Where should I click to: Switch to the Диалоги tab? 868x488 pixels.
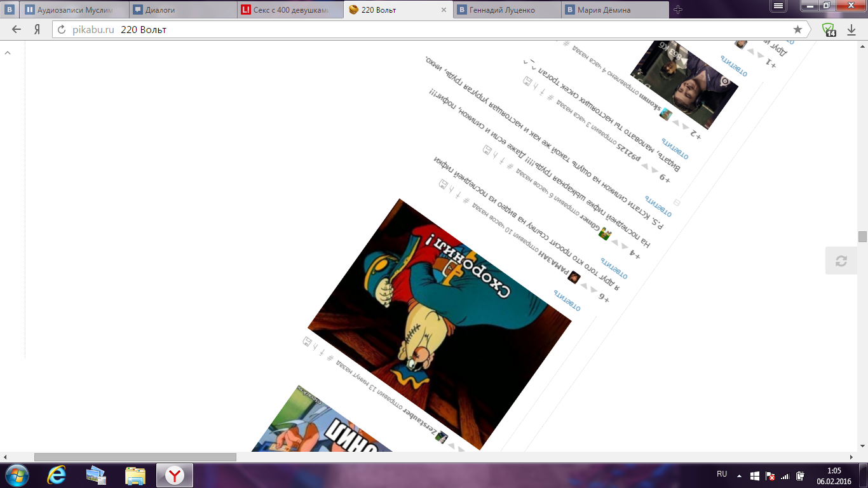tap(183, 10)
